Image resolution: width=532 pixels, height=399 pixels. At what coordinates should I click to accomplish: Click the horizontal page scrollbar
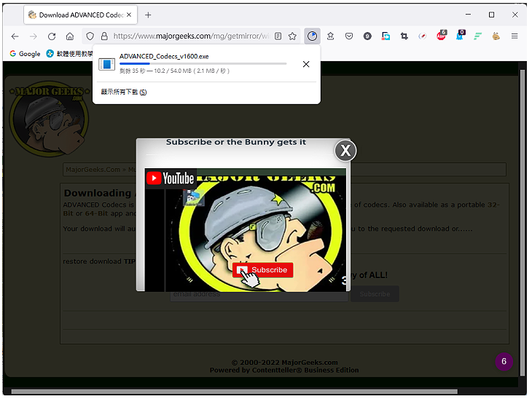(234, 392)
